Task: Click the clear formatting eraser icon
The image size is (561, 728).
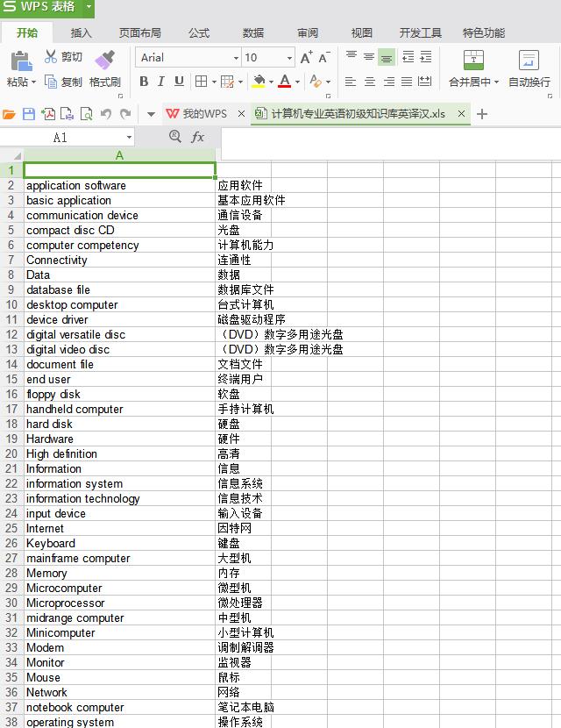Action: (315, 82)
